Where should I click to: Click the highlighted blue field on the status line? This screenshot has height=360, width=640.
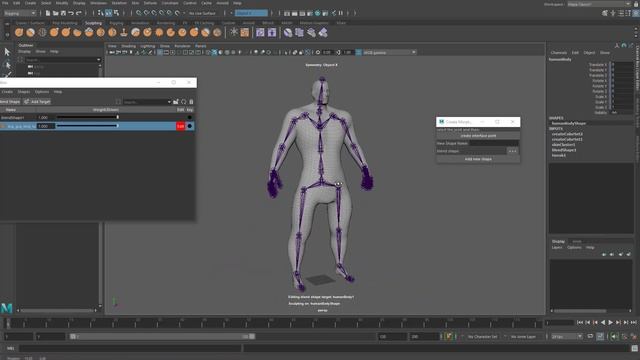[251, 13]
